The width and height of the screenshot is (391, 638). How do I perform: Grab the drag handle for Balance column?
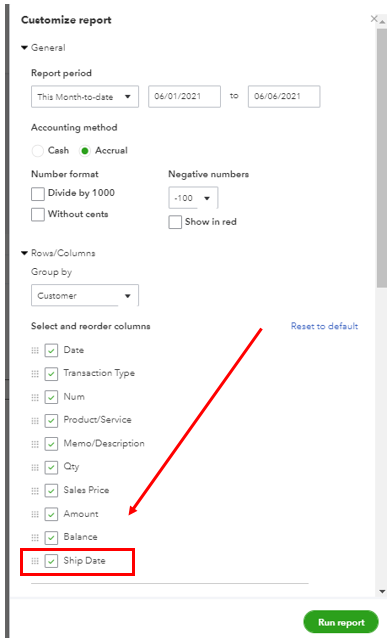(35, 537)
